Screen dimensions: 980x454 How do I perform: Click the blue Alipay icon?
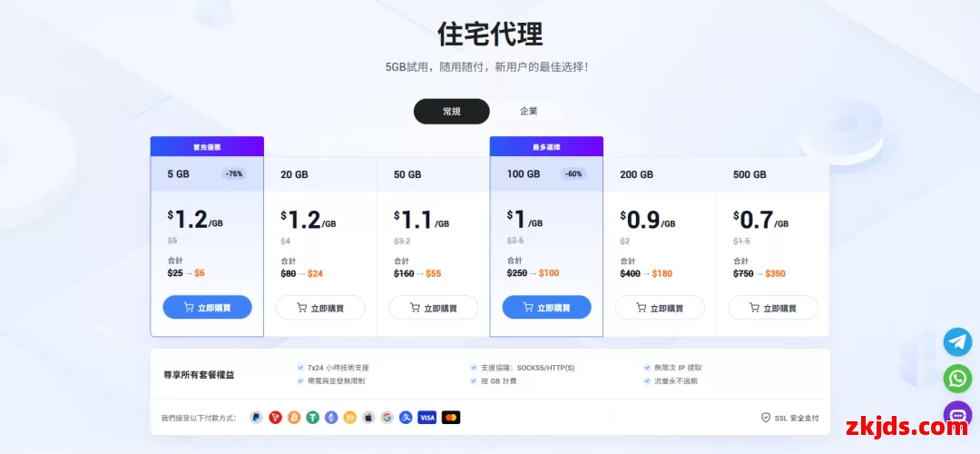click(x=407, y=418)
